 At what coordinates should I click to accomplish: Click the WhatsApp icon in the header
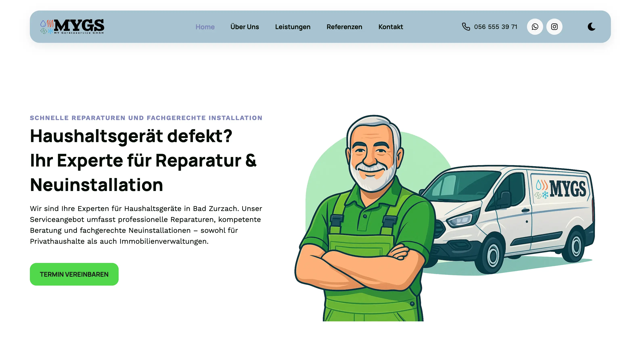(535, 27)
